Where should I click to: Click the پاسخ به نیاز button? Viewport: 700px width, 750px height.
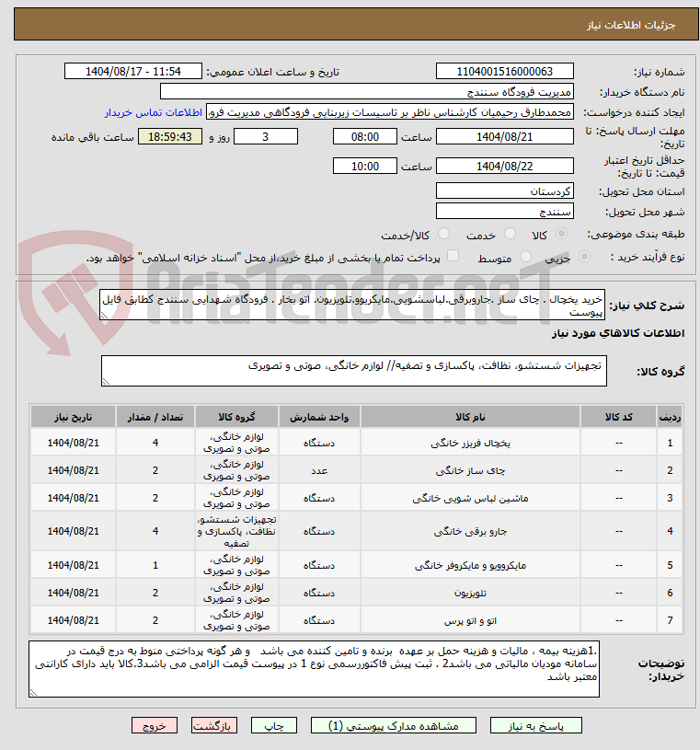pos(536,726)
